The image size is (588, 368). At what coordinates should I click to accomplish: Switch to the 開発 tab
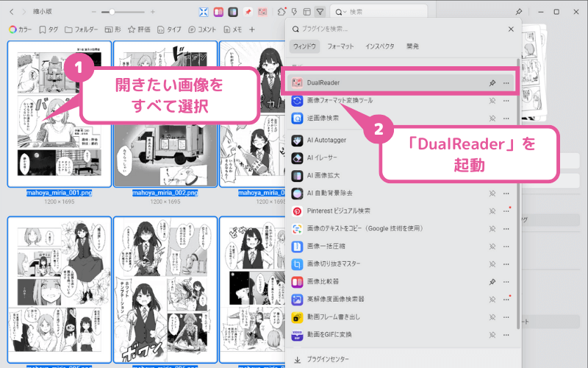coord(412,46)
